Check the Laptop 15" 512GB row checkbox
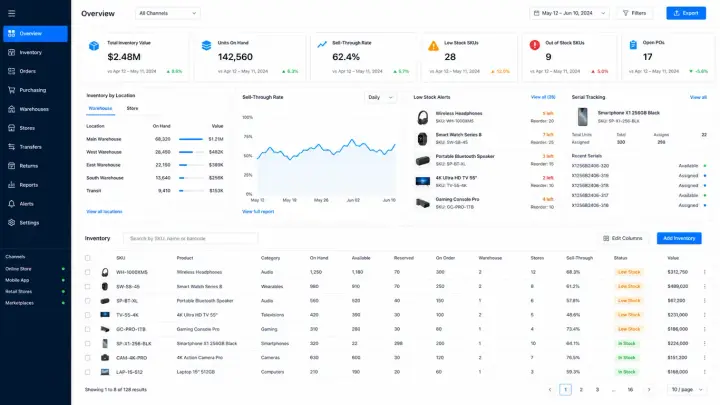This screenshot has height=405, width=720. pyautogui.click(x=88, y=372)
